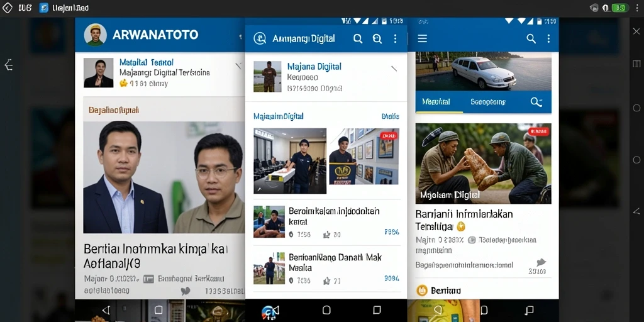Open the Majana Digital profile thumbnail

[x=267, y=76]
